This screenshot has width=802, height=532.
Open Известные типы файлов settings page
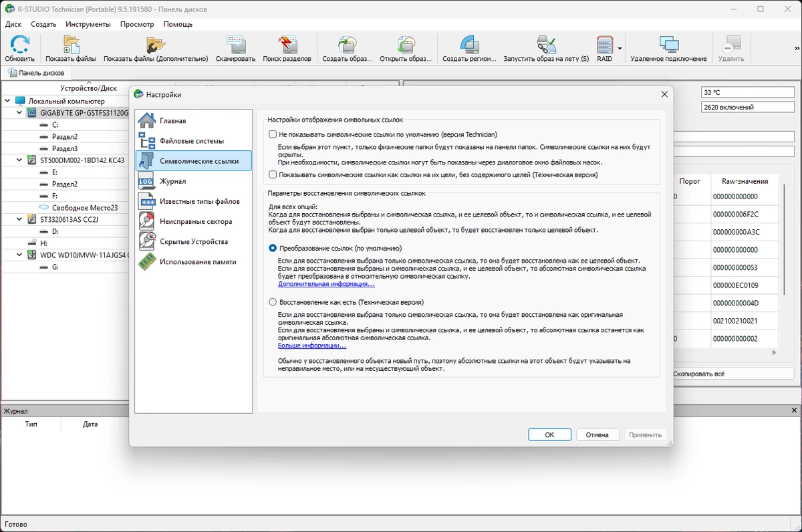194,201
